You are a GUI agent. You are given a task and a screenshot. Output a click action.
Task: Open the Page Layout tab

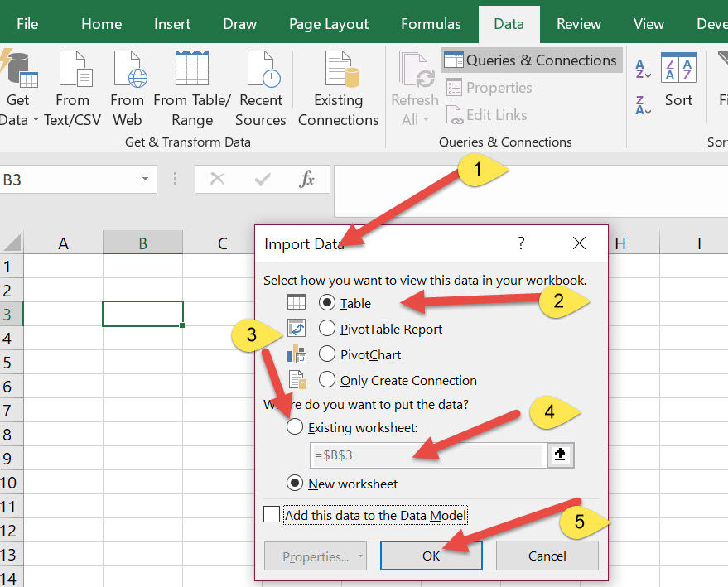point(329,24)
